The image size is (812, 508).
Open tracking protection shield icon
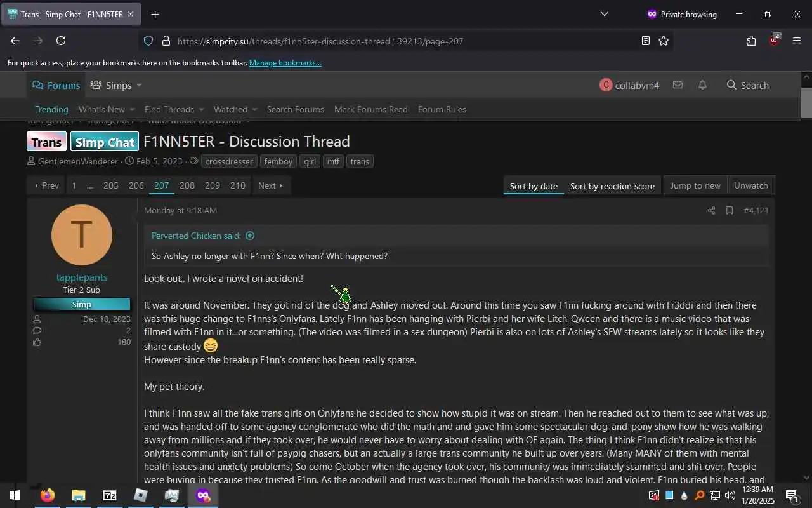[x=148, y=41]
